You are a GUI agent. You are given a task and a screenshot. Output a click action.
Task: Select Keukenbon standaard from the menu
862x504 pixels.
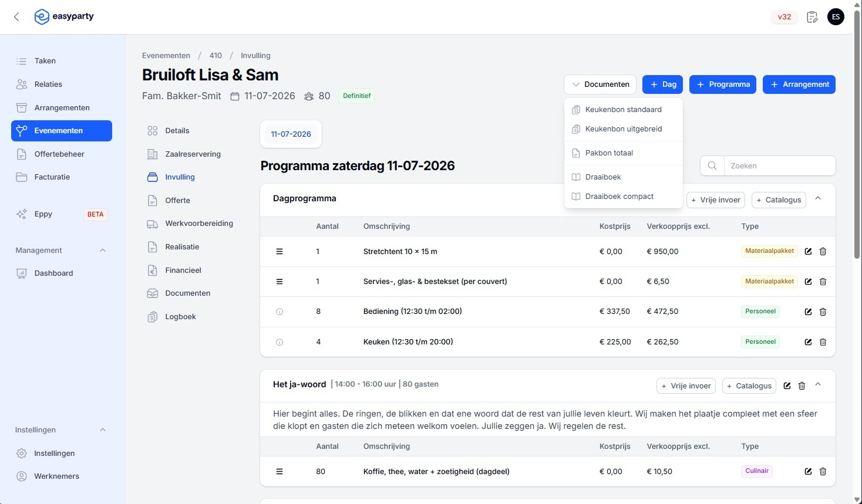point(624,110)
